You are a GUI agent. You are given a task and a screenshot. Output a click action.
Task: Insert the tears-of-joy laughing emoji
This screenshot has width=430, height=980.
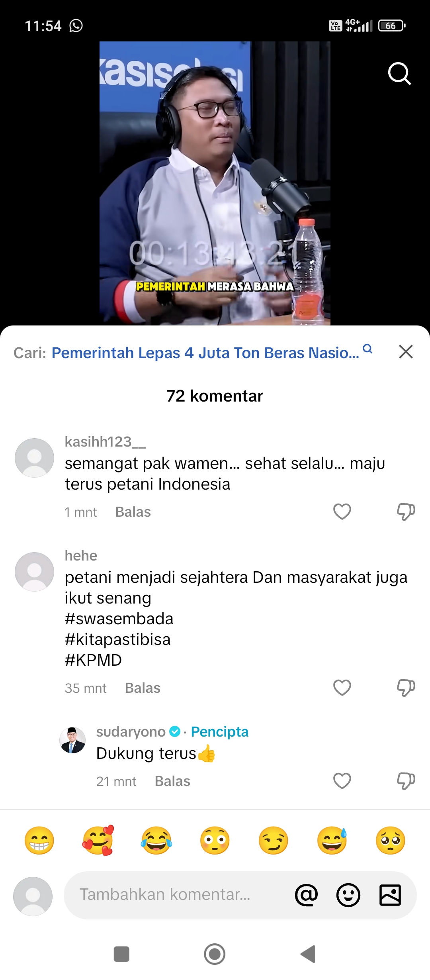(156, 841)
